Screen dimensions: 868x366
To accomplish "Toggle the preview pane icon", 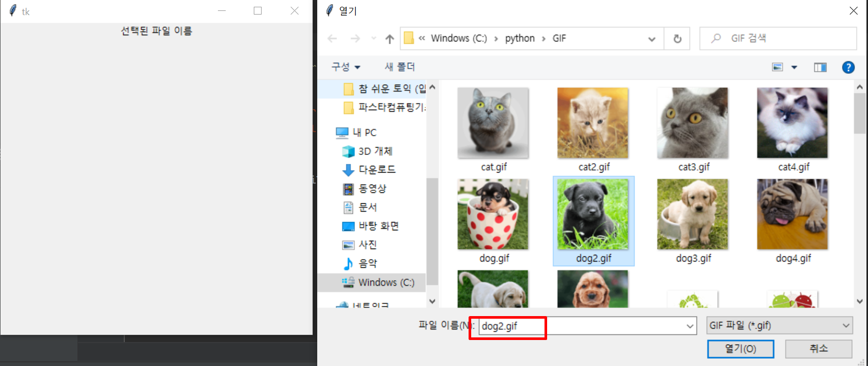I will coord(820,67).
